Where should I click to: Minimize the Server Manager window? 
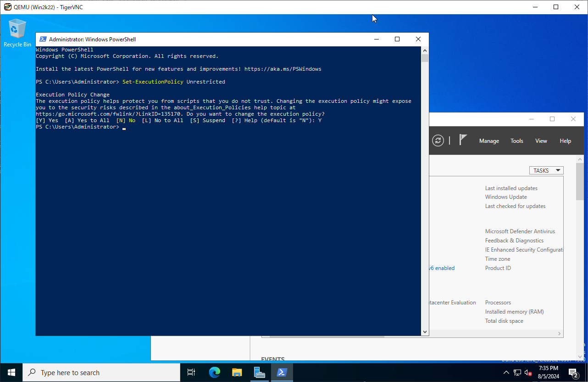pyautogui.click(x=531, y=119)
